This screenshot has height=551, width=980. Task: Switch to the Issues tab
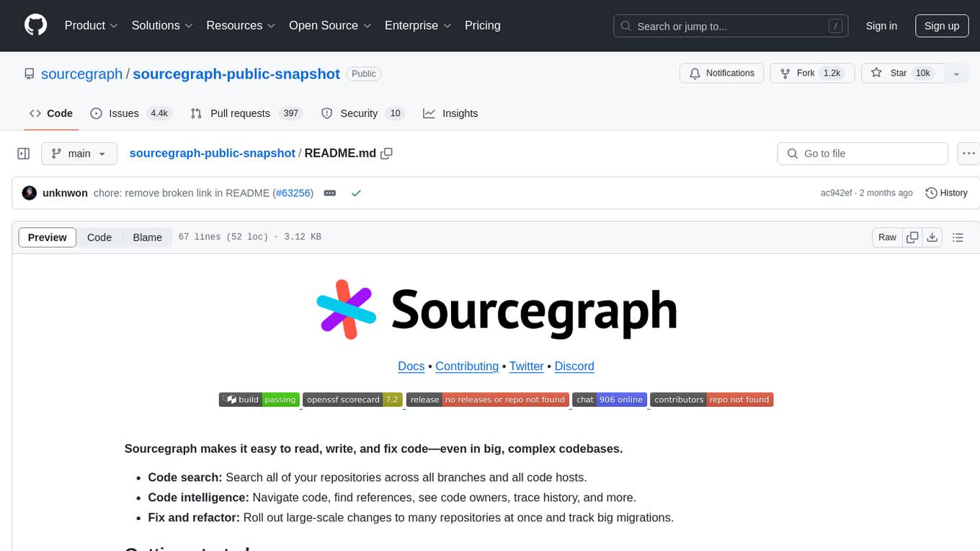tap(130, 113)
